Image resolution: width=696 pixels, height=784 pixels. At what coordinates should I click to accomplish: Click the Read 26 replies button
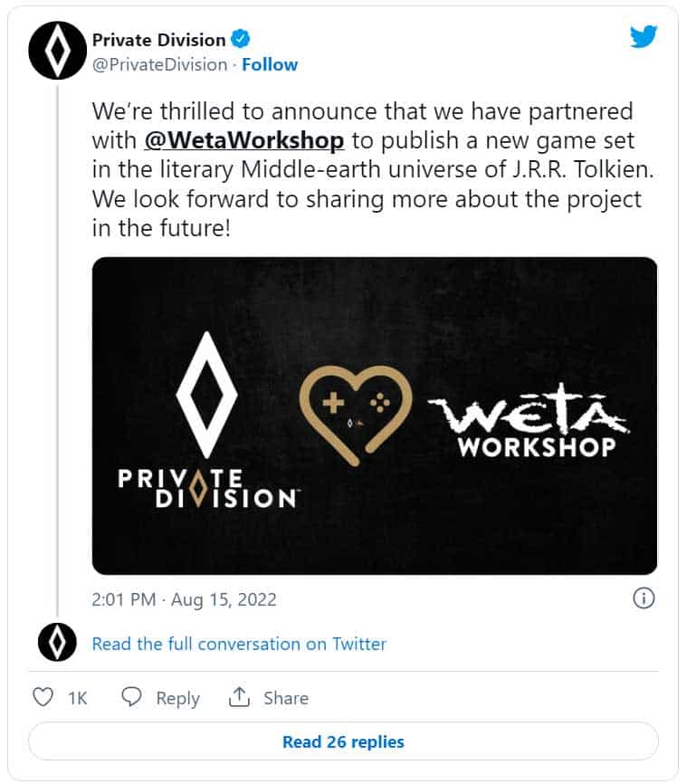coord(343,741)
